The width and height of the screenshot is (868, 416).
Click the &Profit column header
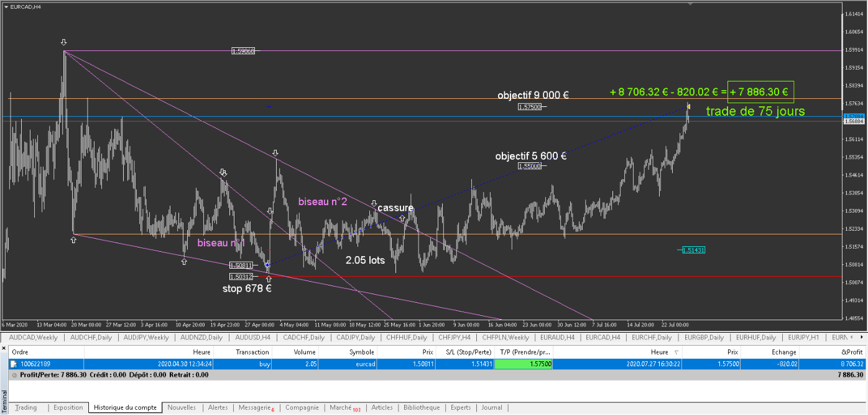851,352
